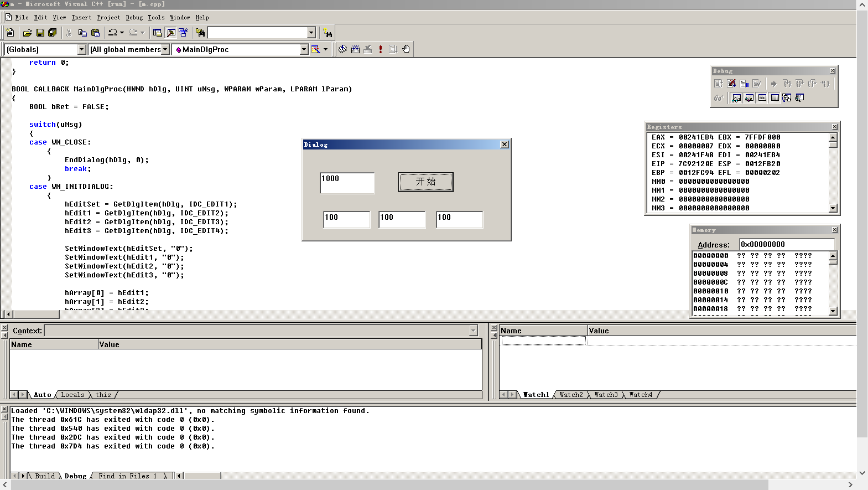Open the Undo history dropdown arrow
The height and width of the screenshot is (490, 868).
click(122, 33)
